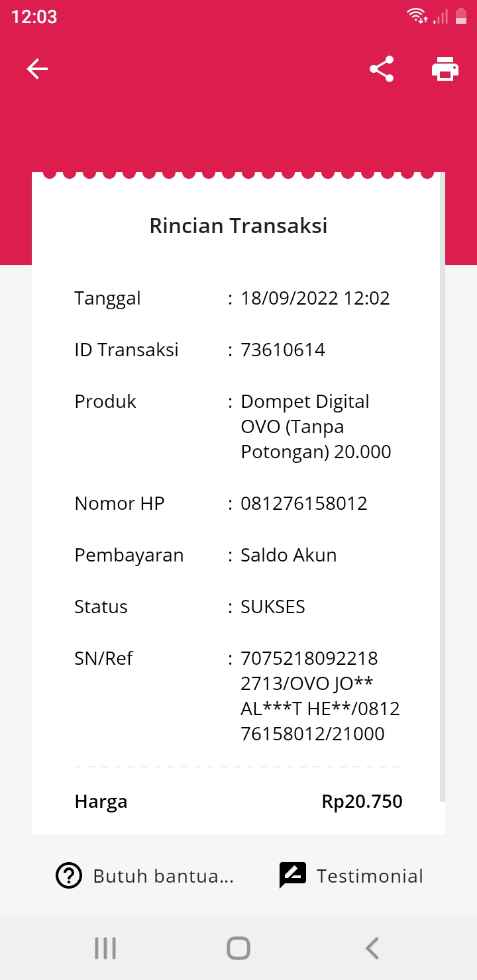This screenshot has height=980, width=477.
Task: Tap the Dompet Digital OVO product text
Action: [315, 426]
